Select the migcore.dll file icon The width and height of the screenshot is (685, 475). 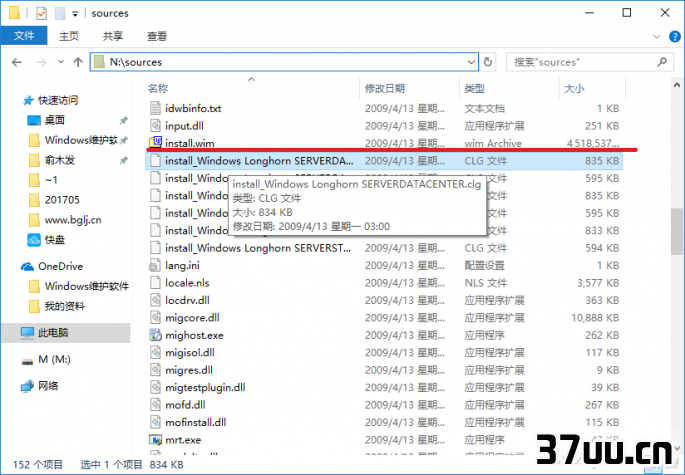click(x=155, y=318)
